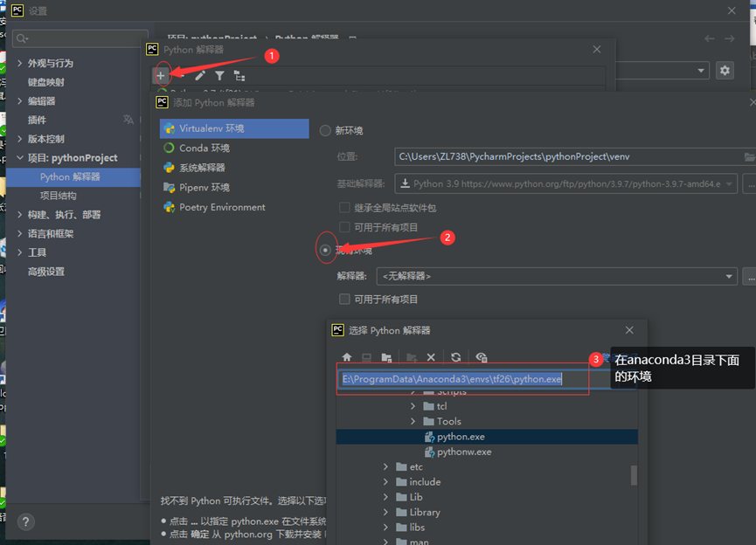Click the file chooser vertical scrollbar

pyautogui.click(x=634, y=475)
